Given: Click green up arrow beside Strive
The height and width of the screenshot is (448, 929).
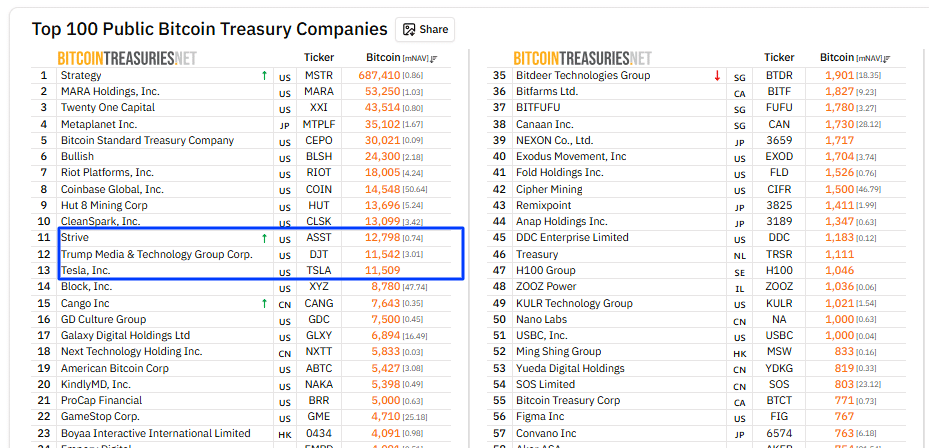Looking at the screenshot, I should click(x=264, y=238).
